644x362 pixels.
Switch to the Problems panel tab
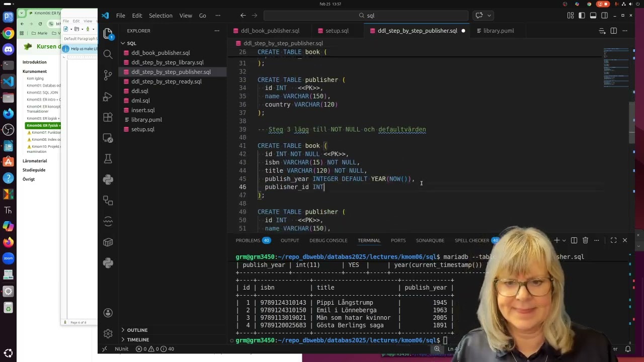pyautogui.click(x=253, y=240)
